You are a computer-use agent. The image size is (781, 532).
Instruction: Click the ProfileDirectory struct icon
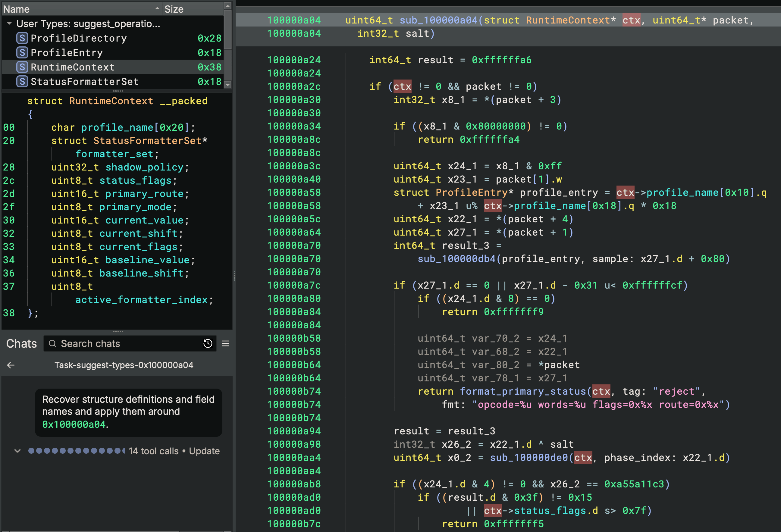[x=22, y=38]
